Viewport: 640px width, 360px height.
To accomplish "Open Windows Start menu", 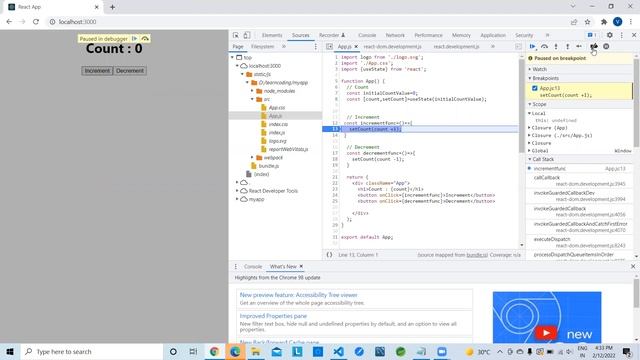I will 10,351.
